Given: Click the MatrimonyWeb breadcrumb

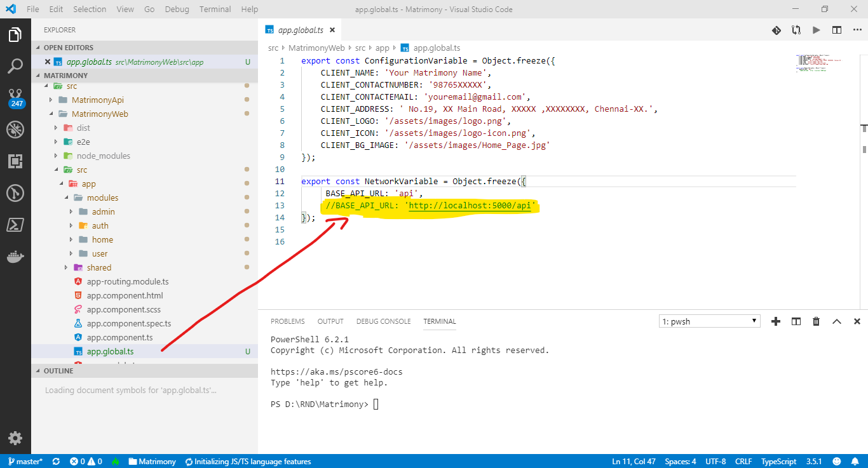Looking at the screenshot, I should pos(316,48).
